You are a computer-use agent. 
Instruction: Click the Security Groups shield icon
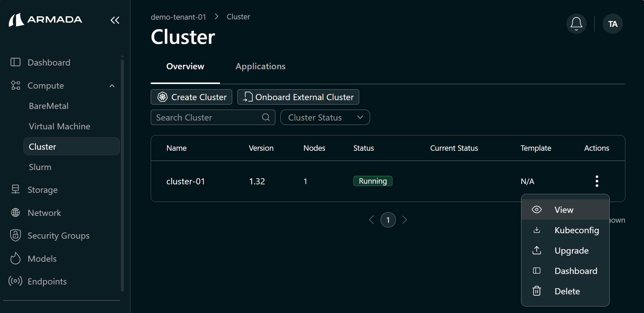pyautogui.click(x=16, y=236)
